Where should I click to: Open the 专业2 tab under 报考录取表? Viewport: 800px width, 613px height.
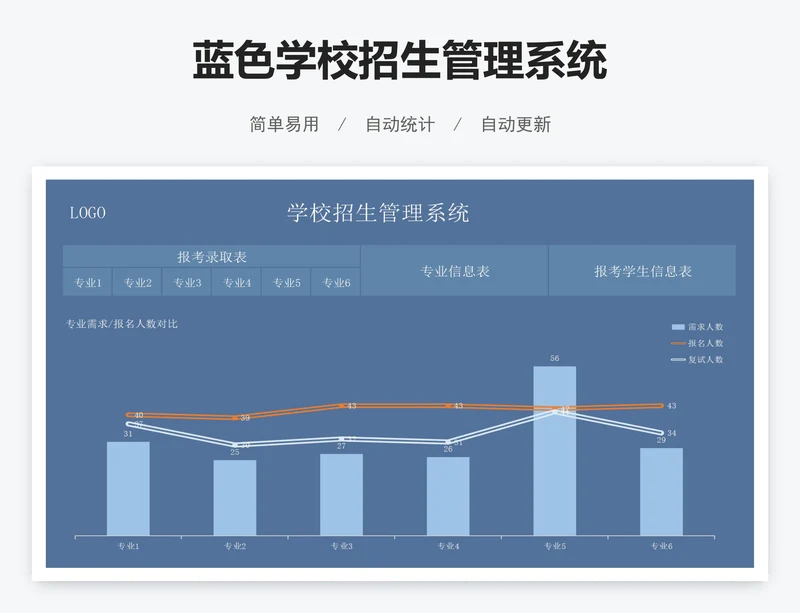[137, 282]
